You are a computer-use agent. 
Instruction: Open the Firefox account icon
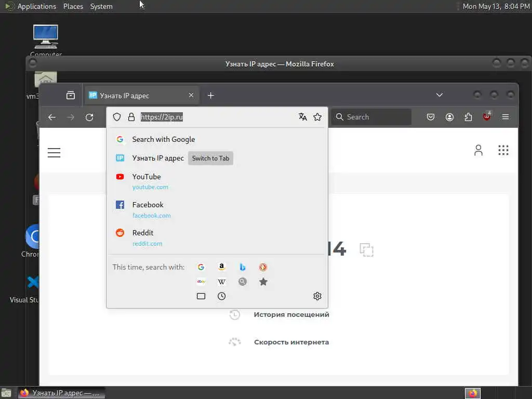point(449,117)
